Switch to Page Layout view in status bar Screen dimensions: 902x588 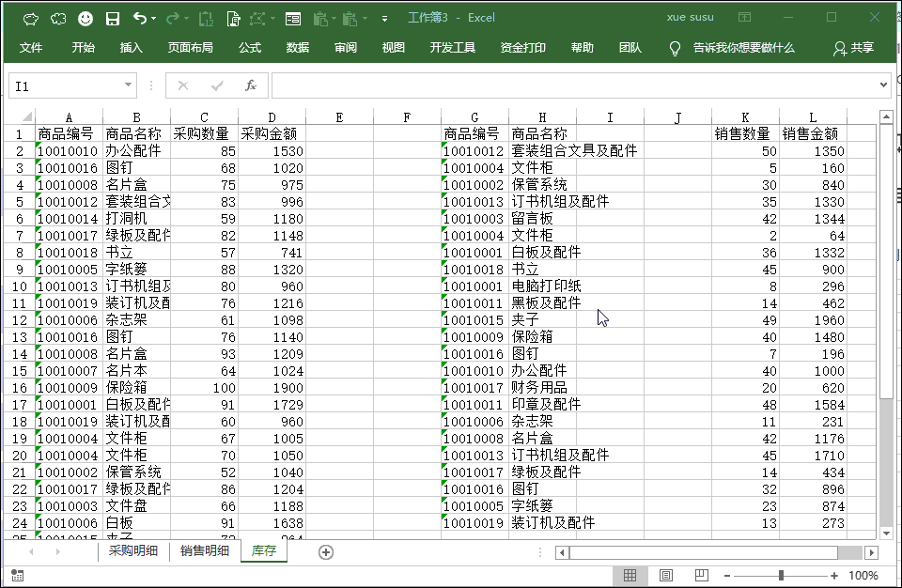[665, 576]
